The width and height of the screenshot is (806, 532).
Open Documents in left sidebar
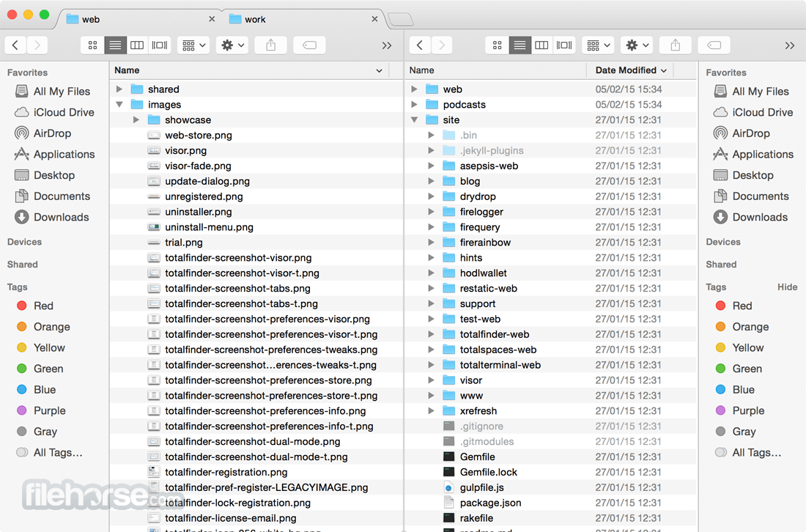pos(53,196)
